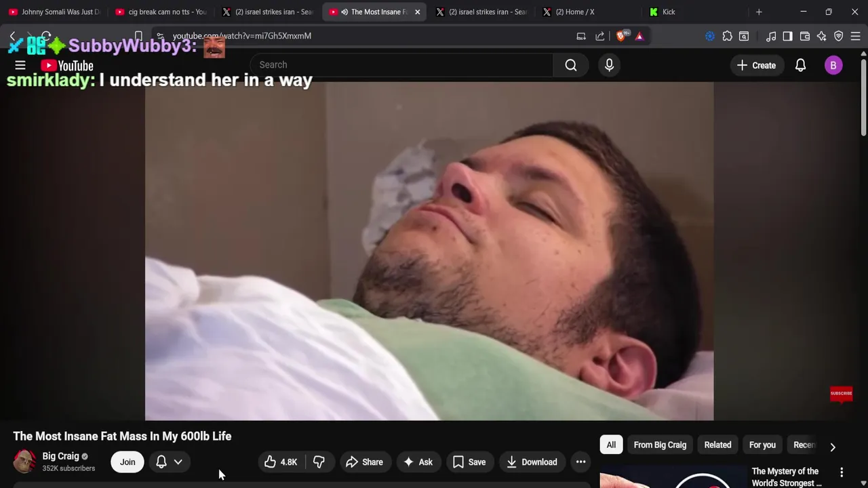Screen dimensions: 868x488
Task: Click the Download button
Action: click(x=532, y=462)
